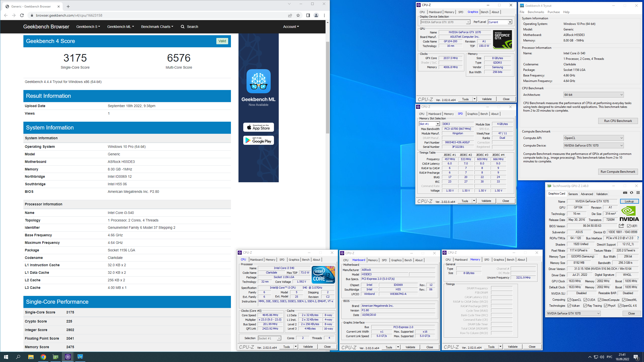This screenshot has height=362, width=644.
Task: Expand the Geekbench 5 dropdown menu
Action: 88,27
